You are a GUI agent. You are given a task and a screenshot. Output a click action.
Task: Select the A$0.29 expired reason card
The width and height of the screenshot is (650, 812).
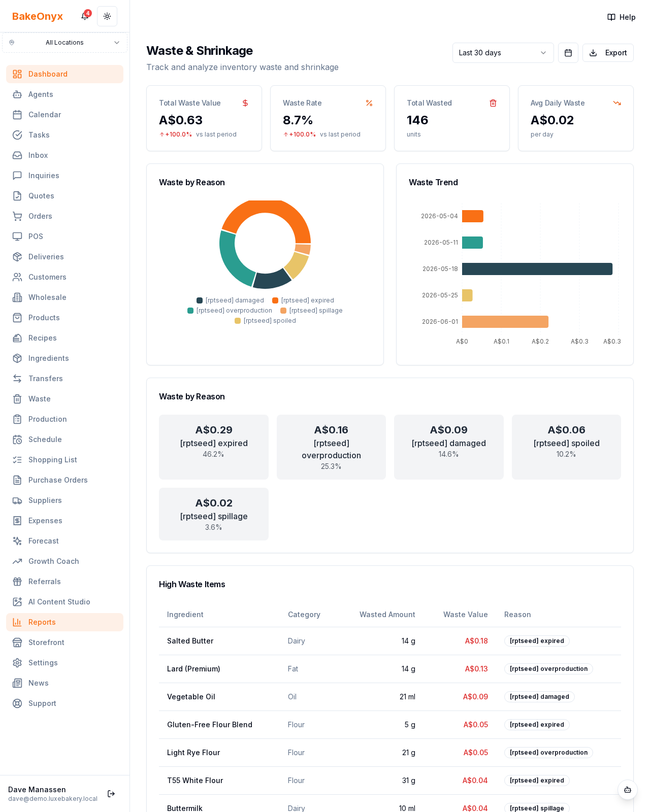coord(214,447)
